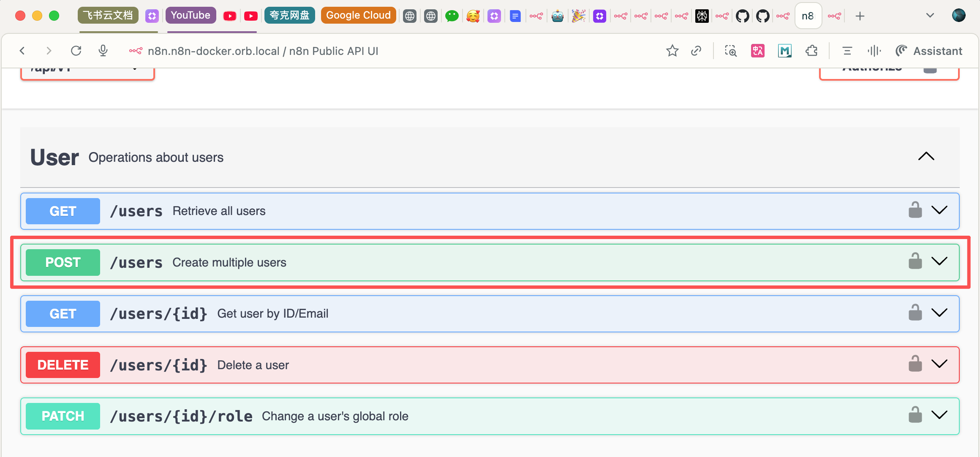Image resolution: width=980 pixels, height=457 pixels.
Task: Click the lock icon on POST /users row
Action: 915,261
